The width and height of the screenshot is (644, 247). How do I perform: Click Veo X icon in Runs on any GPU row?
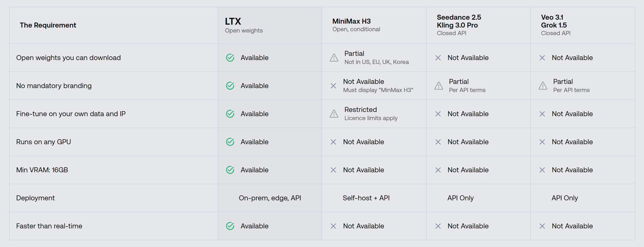pos(542,142)
